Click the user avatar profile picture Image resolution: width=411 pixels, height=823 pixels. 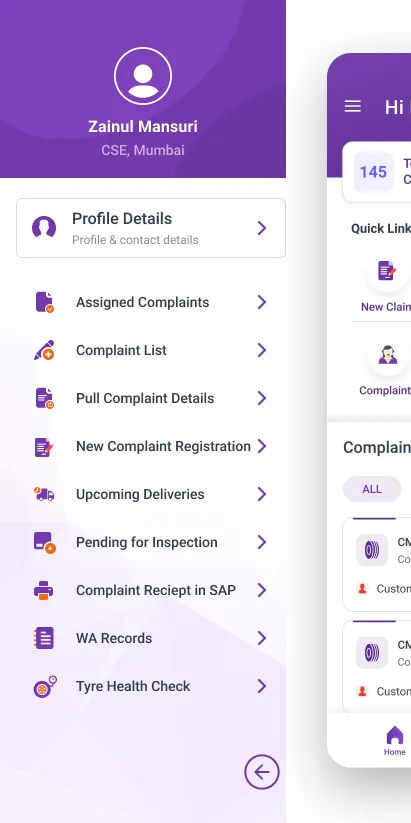click(x=143, y=76)
